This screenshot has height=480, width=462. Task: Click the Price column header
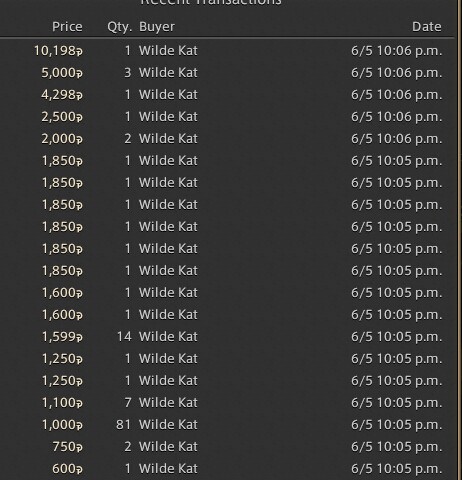coord(67,27)
